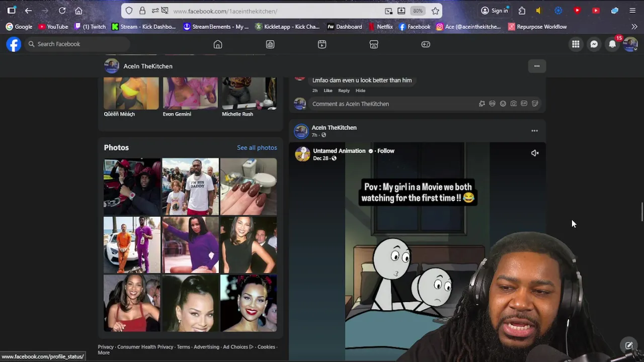The image size is (644, 362).
Task: Go to the Facebook Home feed tab
Action: tap(218, 44)
